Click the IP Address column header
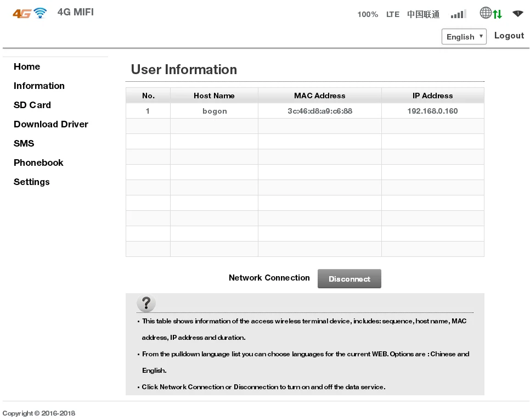The height and width of the screenshot is (420, 530). [433, 96]
